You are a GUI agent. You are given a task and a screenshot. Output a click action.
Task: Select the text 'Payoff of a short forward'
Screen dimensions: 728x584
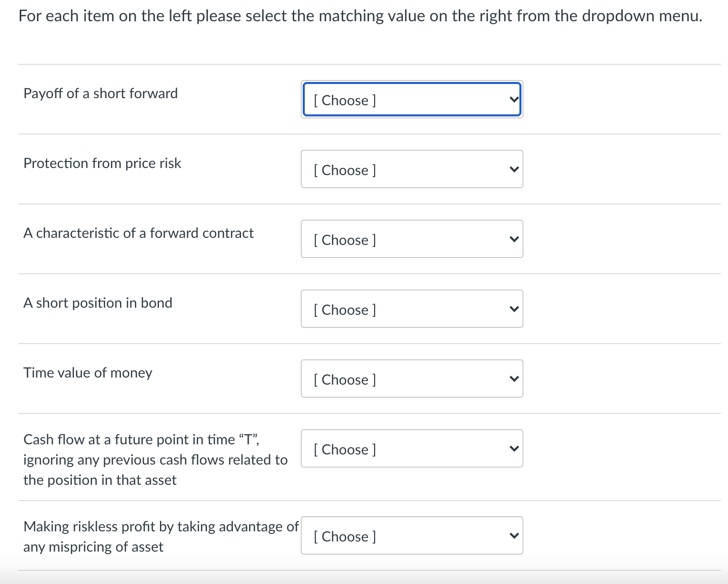click(100, 93)
